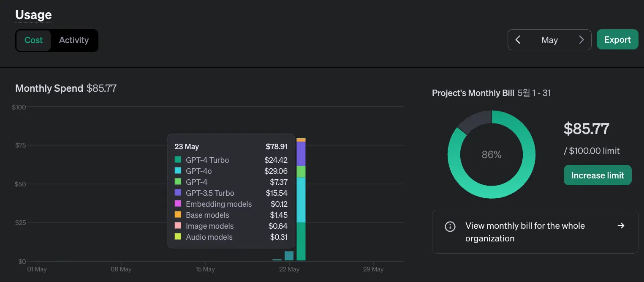The image size is (644, 282).
Task: Click the GPT-3.5 Turbo purple legend square
Action: coord(178,193)
